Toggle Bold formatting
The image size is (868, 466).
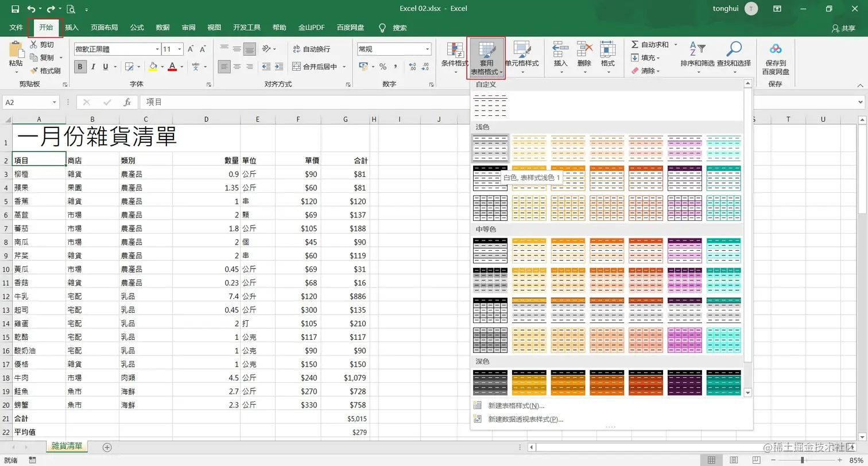click(x=80, y=67)
